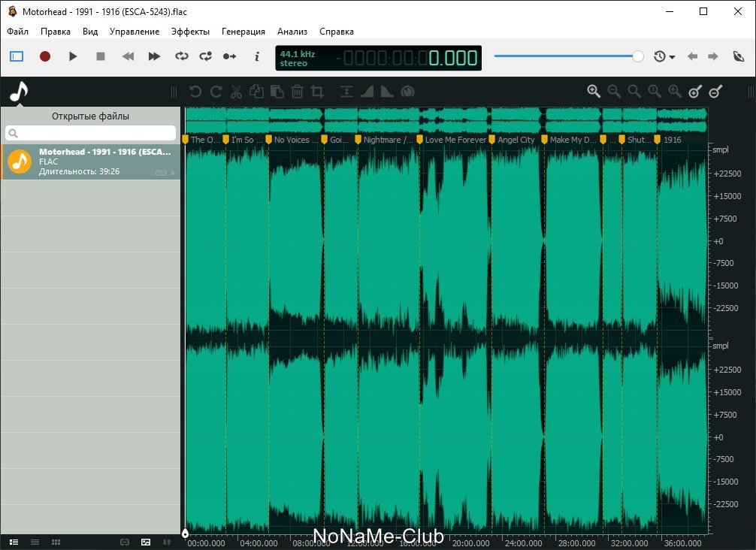Click the red Record button
The width and height of the screenshot is (756, 550).
point(45,56)
